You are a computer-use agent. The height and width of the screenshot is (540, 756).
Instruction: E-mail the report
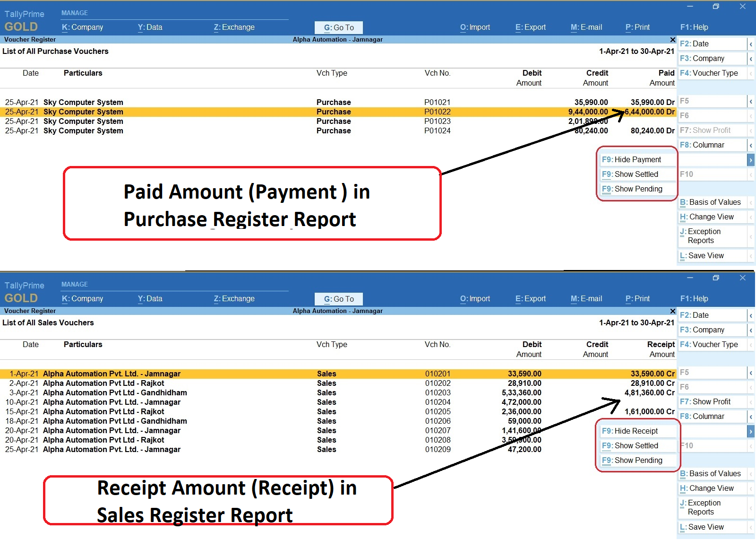pyautogui.click(x=586, y=27)
